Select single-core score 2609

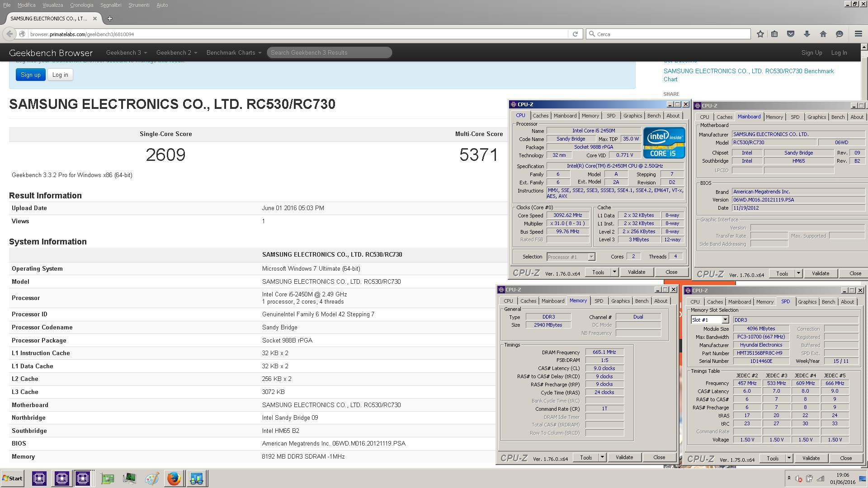click(x=165, y=155)
